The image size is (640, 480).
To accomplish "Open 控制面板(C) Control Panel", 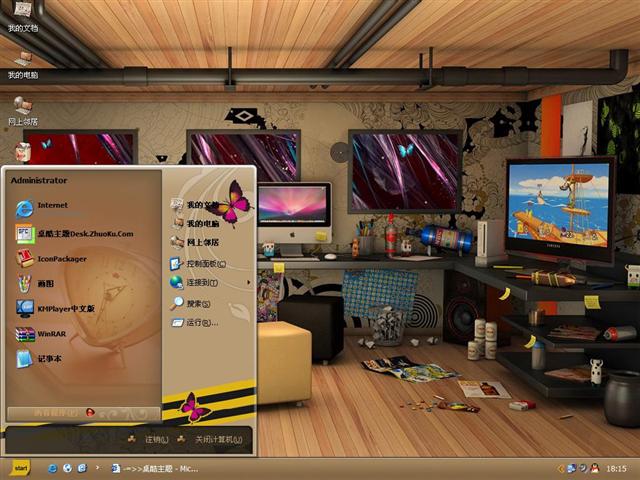I will point(198,264).
